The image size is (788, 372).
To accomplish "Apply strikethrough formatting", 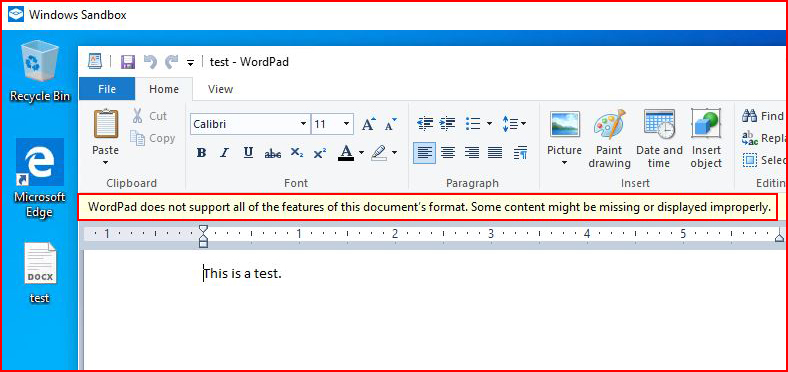I will 272,153.
